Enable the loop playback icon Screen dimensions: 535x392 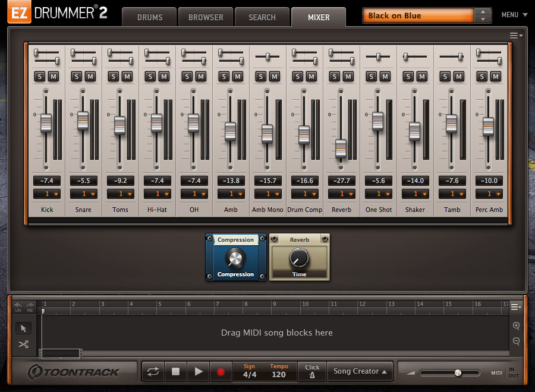click(x=153, y=371)
